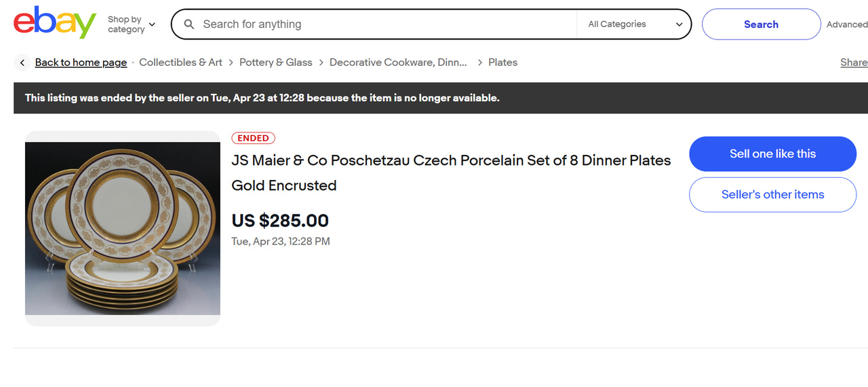Open the dinner plates product thumbnail
Image resolution: width=868 pixels, height=387 pixels.
tap(123, 228)
